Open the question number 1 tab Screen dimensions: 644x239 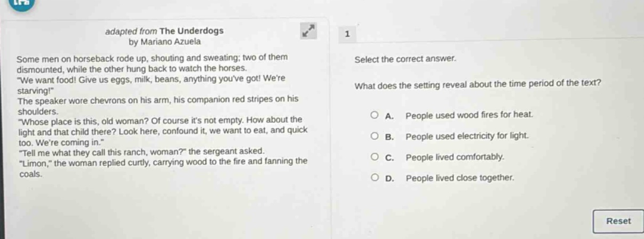point(347,34)
